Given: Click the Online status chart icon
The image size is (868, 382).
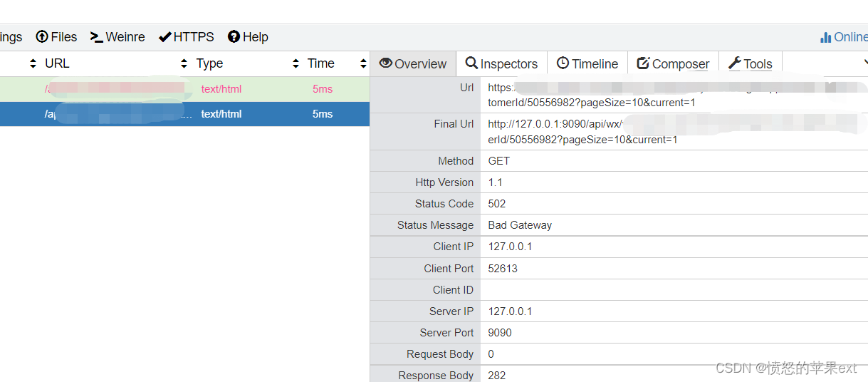Looking at the screenshot, I should point(826,37).
